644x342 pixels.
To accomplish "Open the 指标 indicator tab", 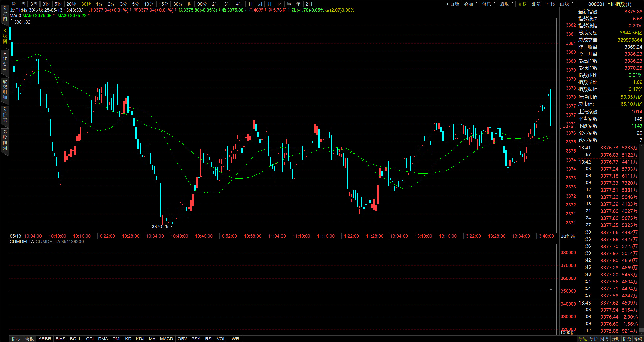I will (x=16, y=339).
